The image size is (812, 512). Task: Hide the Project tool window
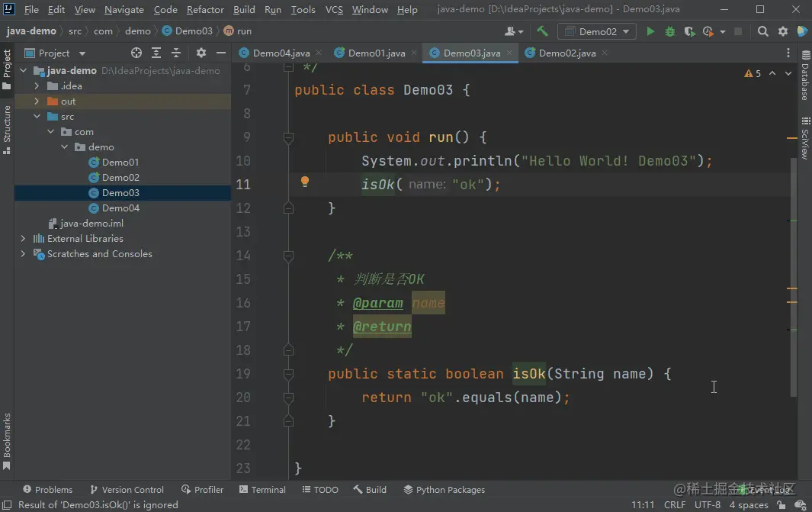click(x=220, y=53)
